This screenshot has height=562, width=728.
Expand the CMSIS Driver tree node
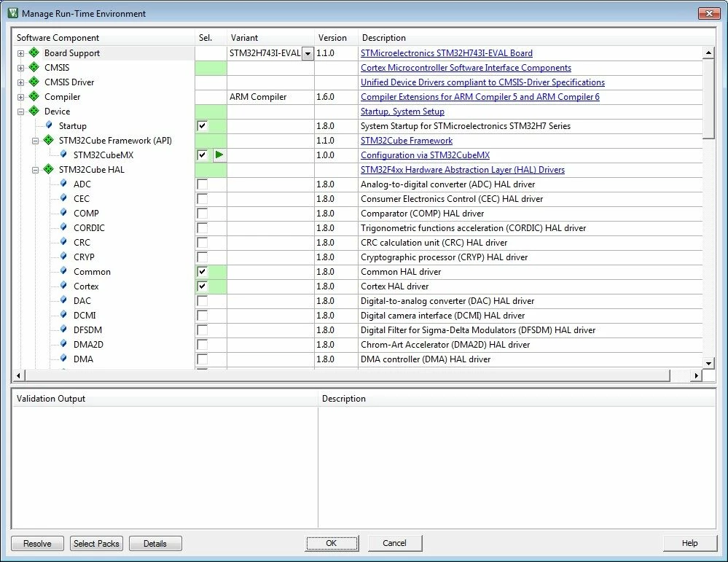coord(20,82)
